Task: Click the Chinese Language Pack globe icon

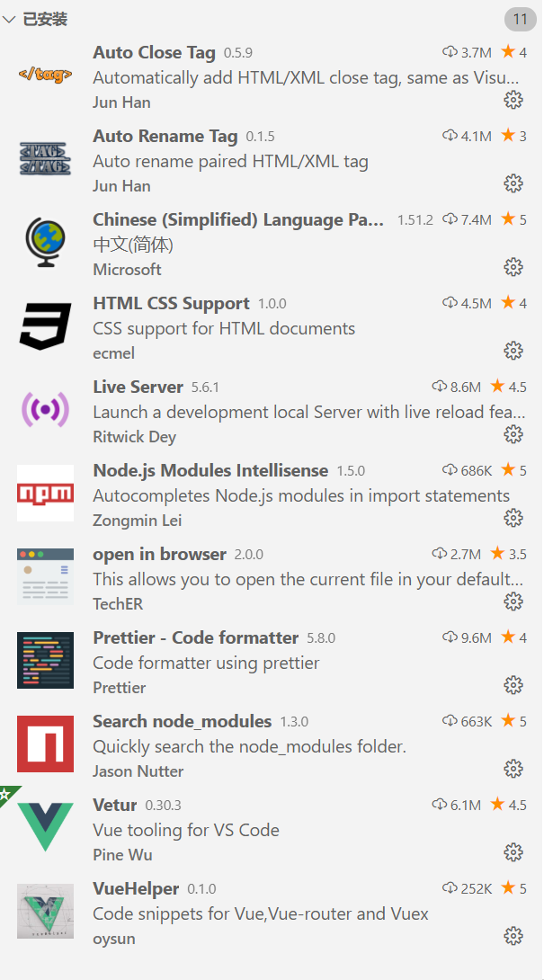Action: click(45, 243)
